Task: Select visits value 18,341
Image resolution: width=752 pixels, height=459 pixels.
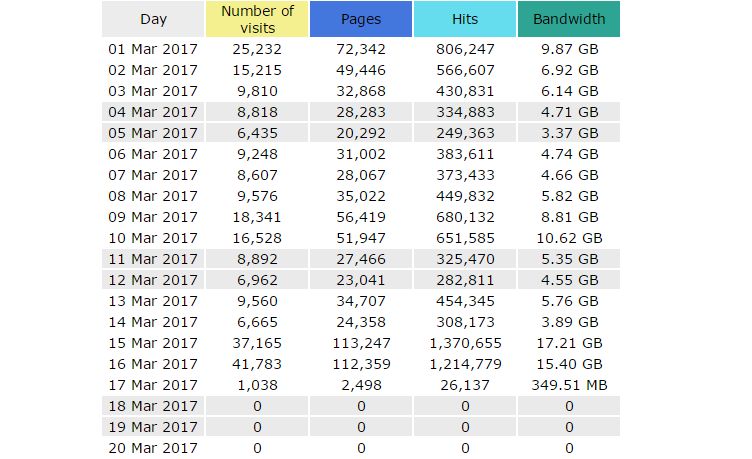Action: coord(257,217)
